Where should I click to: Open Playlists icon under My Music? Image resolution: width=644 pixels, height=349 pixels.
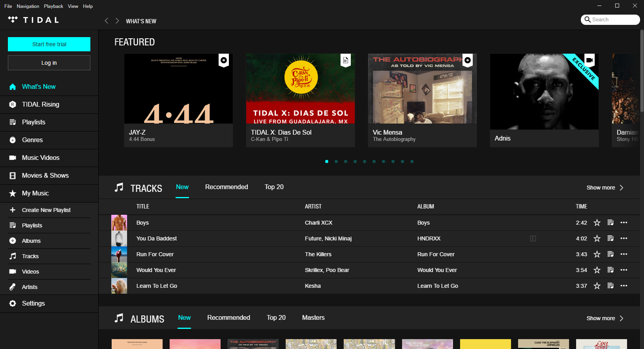tap(13, 225)
